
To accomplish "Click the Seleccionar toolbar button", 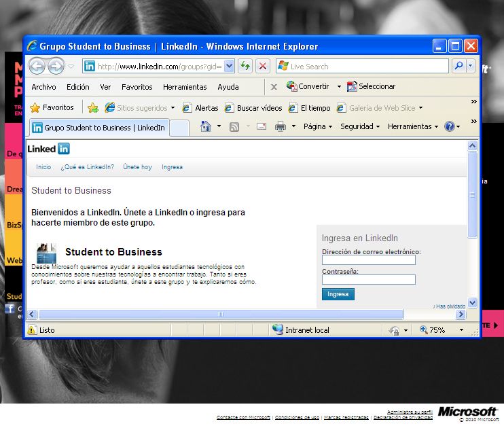I will (x=371, y=86).
